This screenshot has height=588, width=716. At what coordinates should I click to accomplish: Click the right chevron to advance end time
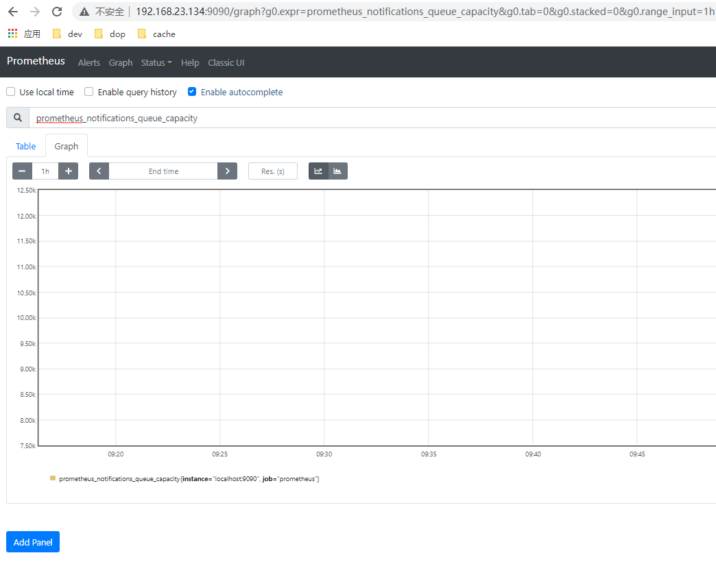227,171
